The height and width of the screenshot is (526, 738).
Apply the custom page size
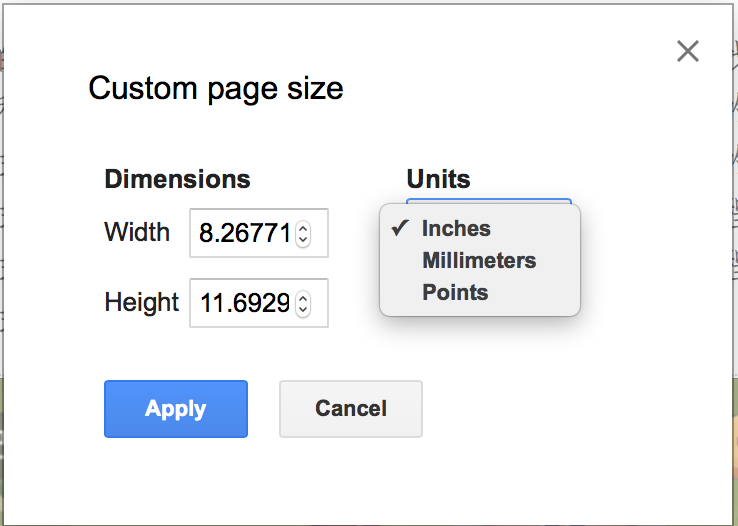pyautogui.click(x=176, y=408)
